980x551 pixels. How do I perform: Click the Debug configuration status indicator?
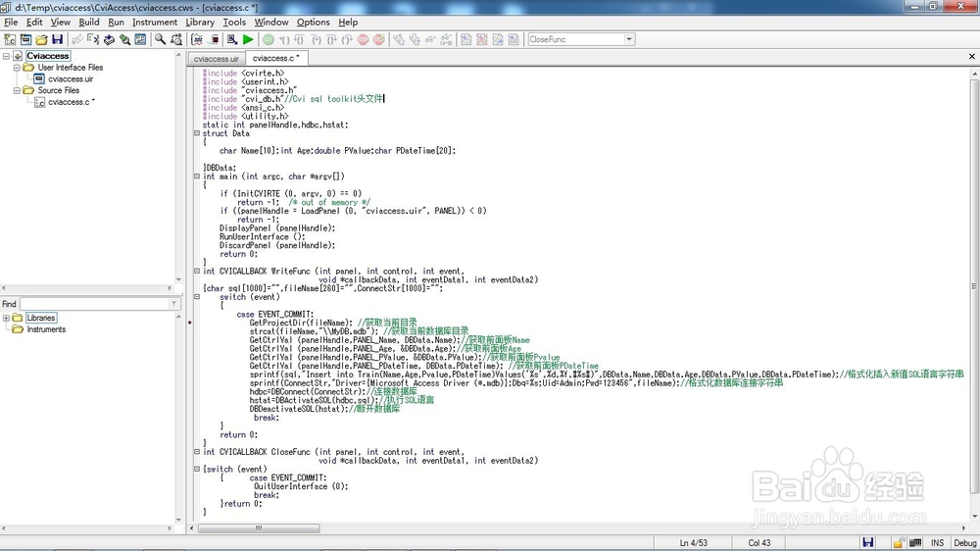pyautogui.click(x=964, y=543)
